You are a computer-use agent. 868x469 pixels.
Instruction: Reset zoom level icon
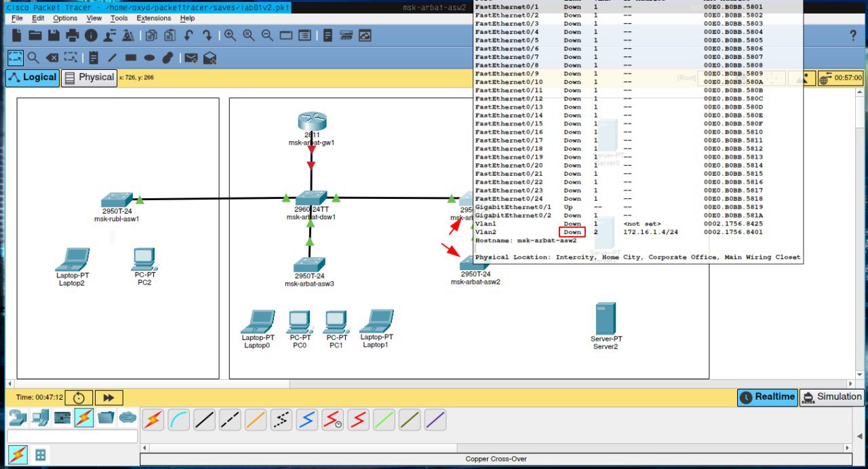point(249,35)
